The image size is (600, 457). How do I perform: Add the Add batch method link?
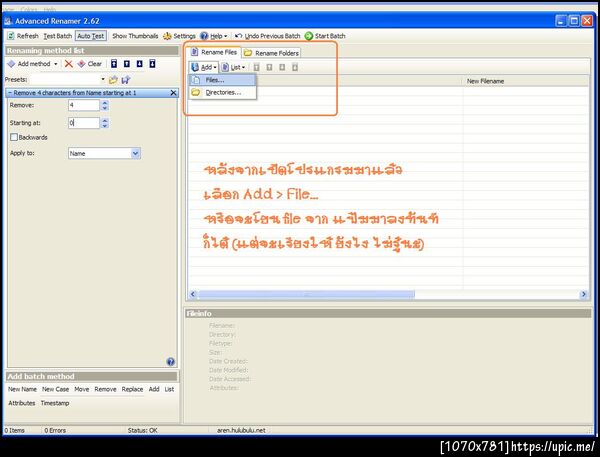[x=154, y=389]
